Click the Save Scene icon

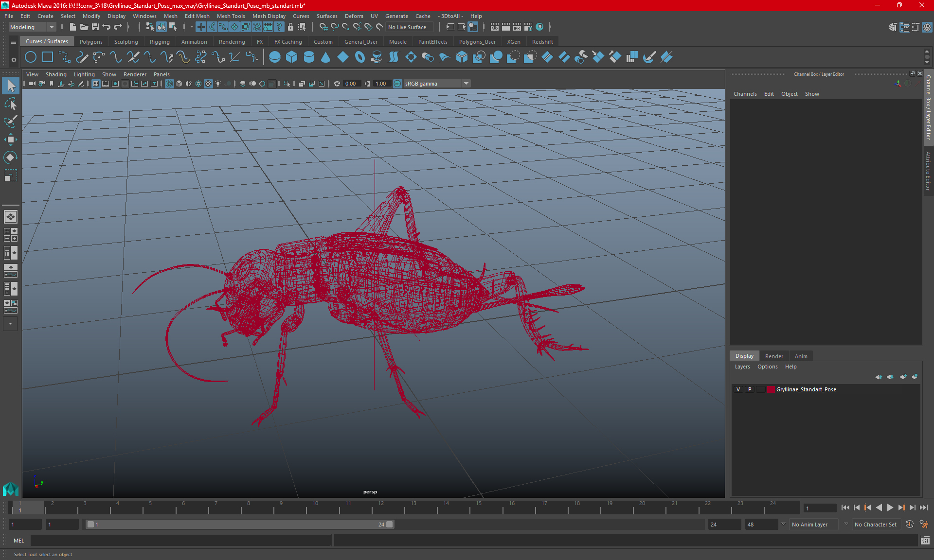coord(95,27)
